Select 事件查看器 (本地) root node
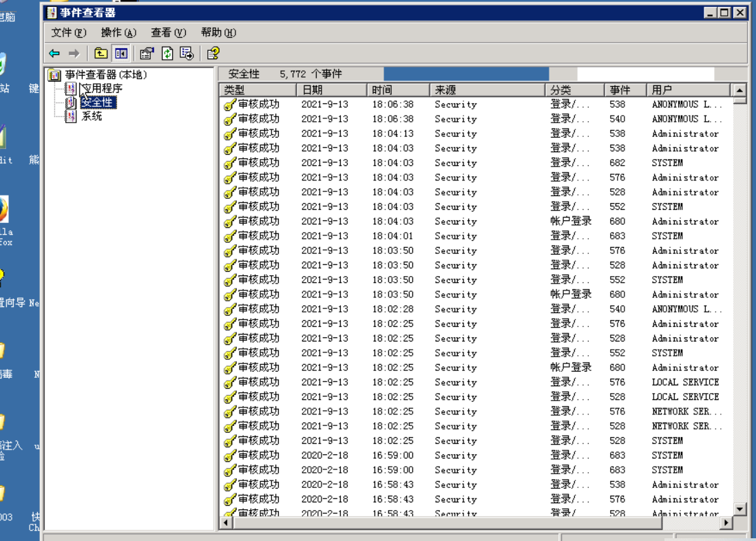The width and height of the screenshot is (756, 541). 106,75
